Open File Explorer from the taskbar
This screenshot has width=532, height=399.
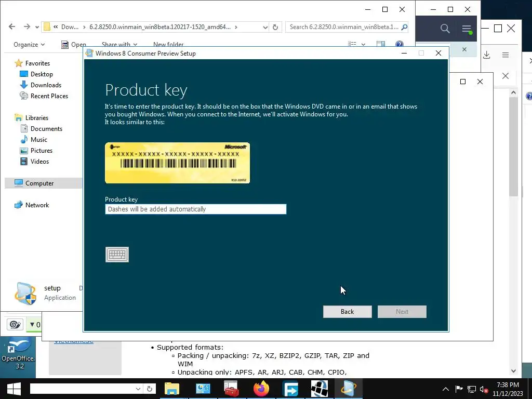pyautogui.click(x=172, y=389)
